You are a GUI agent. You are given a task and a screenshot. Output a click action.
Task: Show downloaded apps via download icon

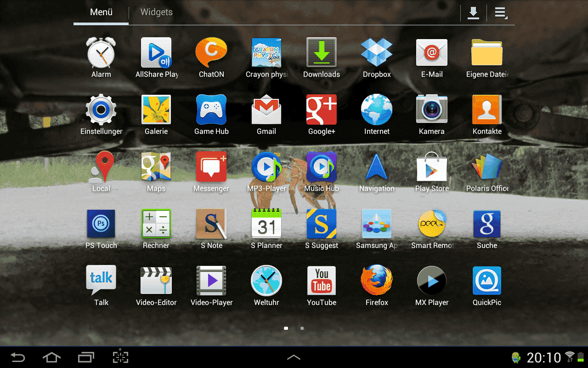click(x=473, y=13)
